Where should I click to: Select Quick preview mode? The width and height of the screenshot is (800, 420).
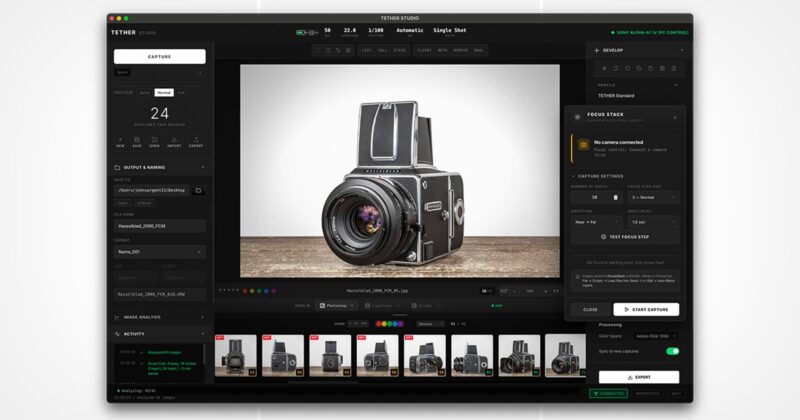(145, 93)
